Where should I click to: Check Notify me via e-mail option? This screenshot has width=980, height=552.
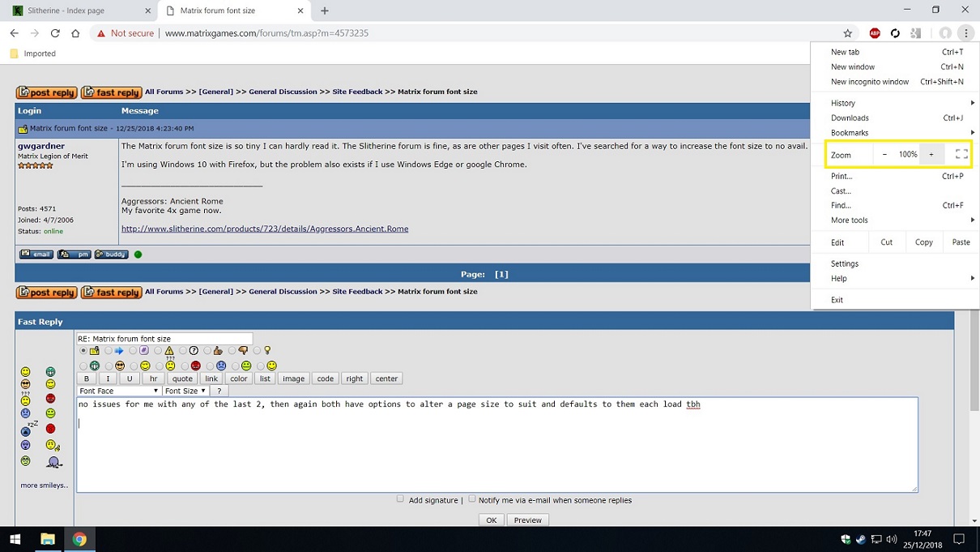[472, 499]
